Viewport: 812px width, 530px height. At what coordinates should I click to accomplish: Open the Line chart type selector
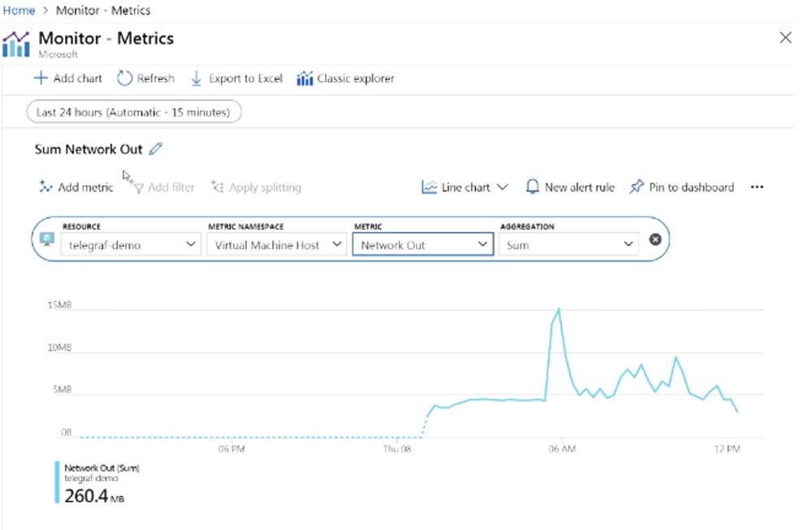(465, 187)
